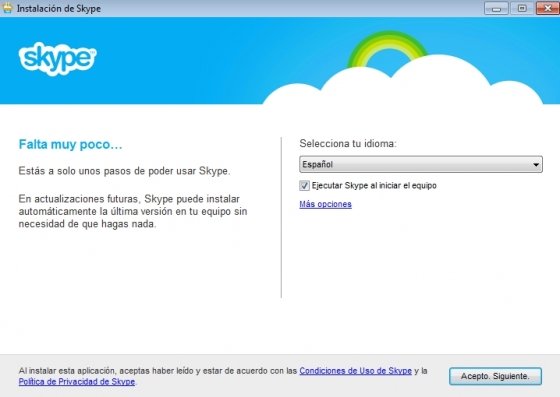The height and width of the screenshot is (397, 560).
Task: Click the 'Instalación de Skype' title text
Action: [59, 9]
